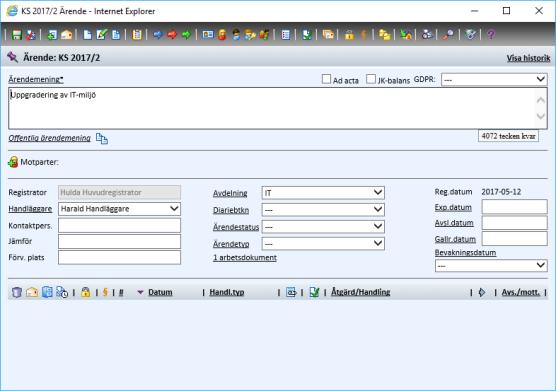Viewport: 556px width, 391px height.
Task: Click the red arrow toolbar icon
Action: coord(172,35)
